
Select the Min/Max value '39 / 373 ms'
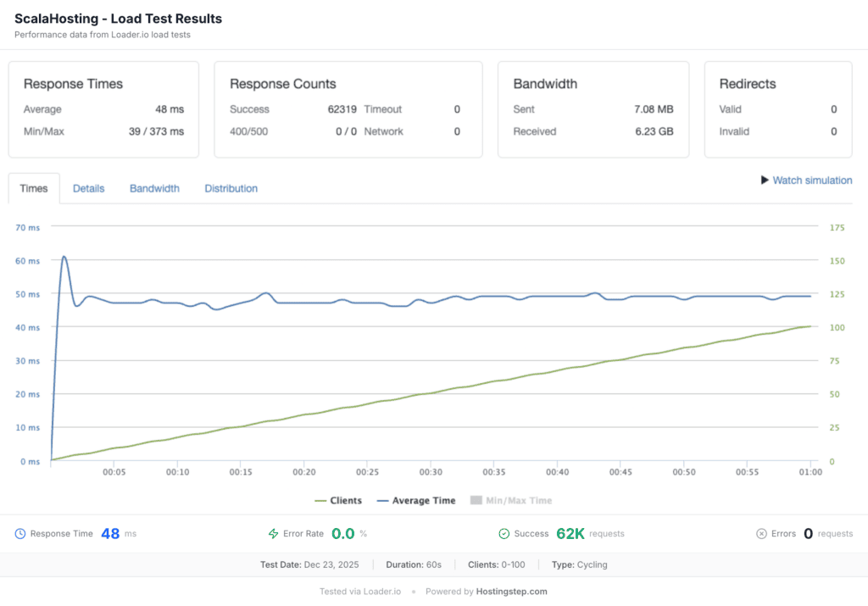coord(156,131)
